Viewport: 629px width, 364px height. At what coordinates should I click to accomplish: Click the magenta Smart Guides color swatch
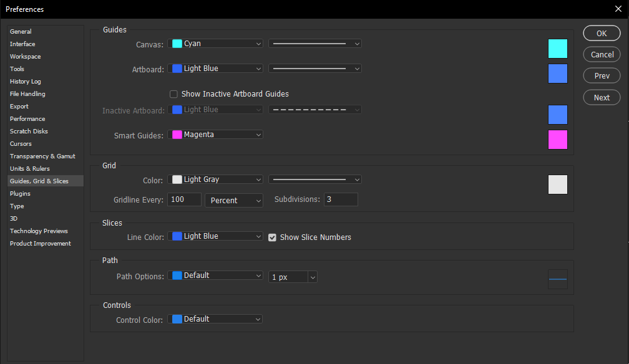pyautogui.click(x=557, y=140)
